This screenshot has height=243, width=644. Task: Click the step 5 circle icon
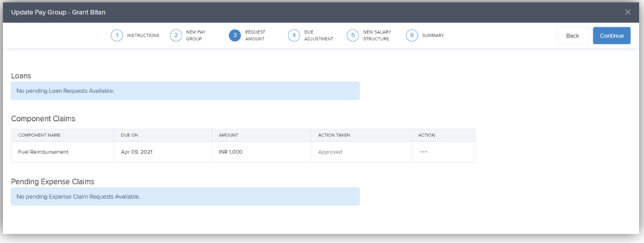tap(353, 36)
